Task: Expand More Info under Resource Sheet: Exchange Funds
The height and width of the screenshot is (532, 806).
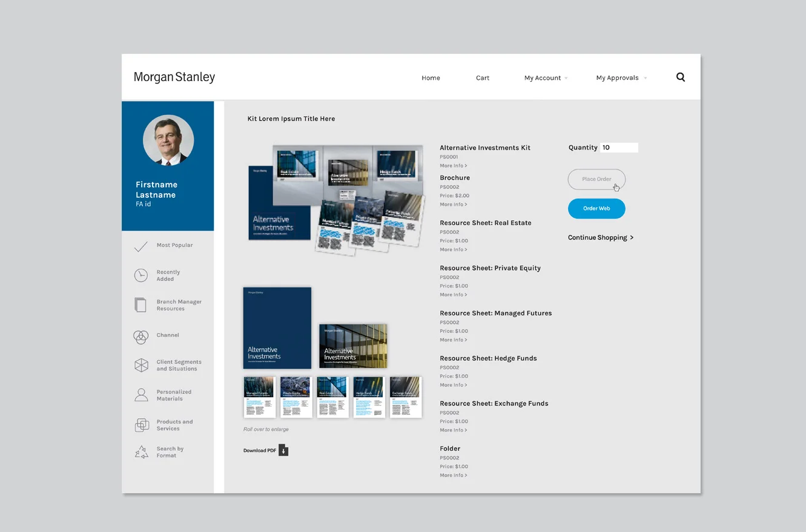Action: pyautogui.click(x=454, y=430)
